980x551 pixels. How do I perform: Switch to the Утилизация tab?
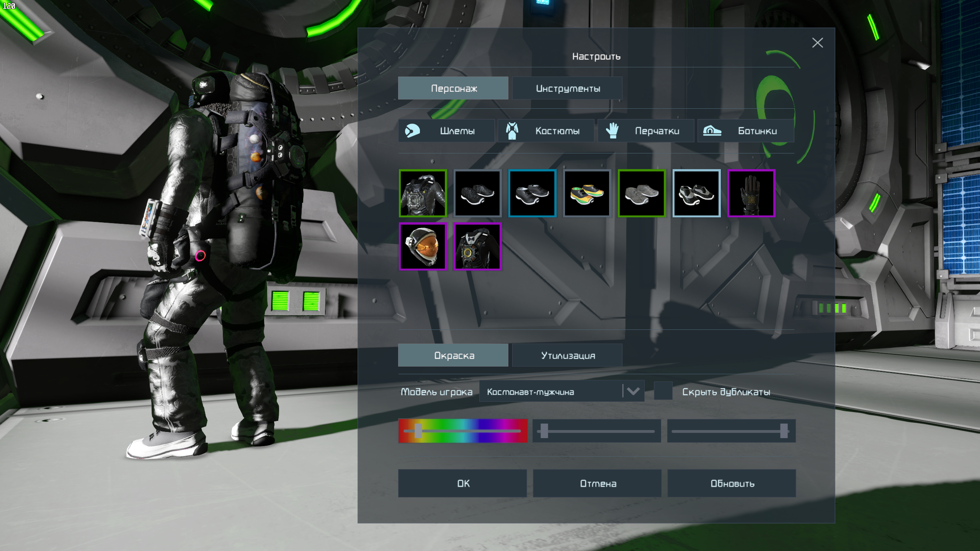point(567,355)
